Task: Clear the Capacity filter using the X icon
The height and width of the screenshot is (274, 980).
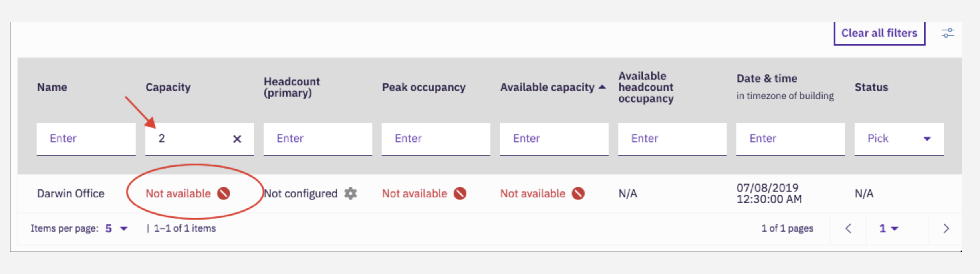Action: pyautogui.click(x=237, y=139)
